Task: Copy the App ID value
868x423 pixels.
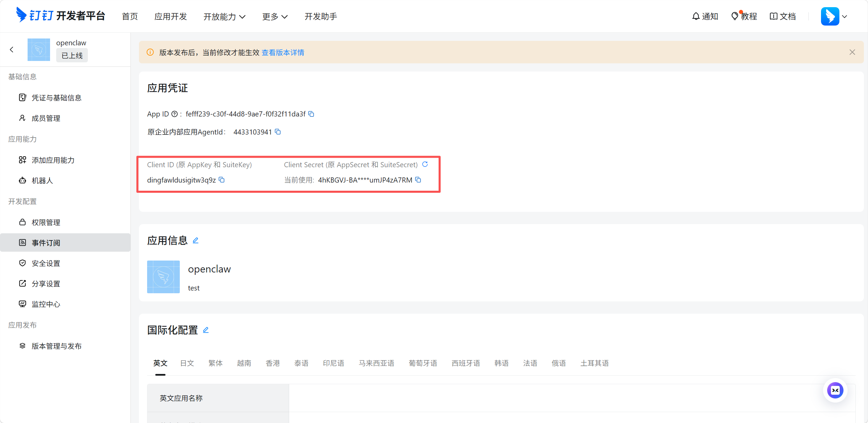Action: (x=311, y=114)
